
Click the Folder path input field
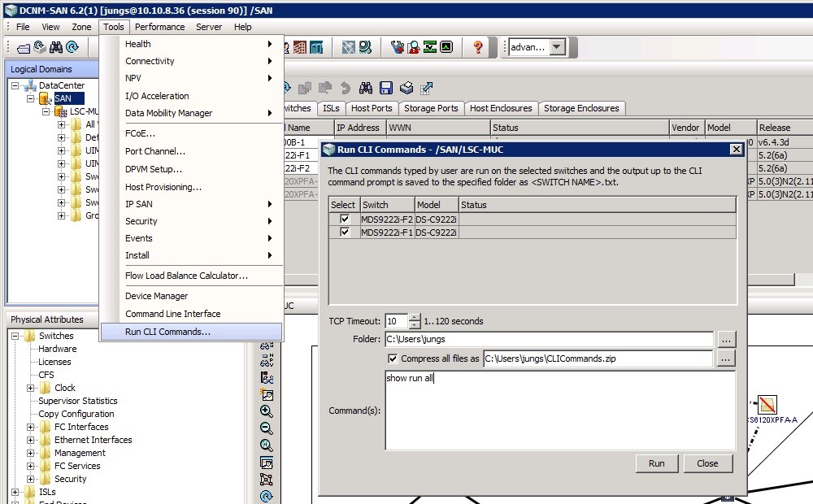(549, 339)
